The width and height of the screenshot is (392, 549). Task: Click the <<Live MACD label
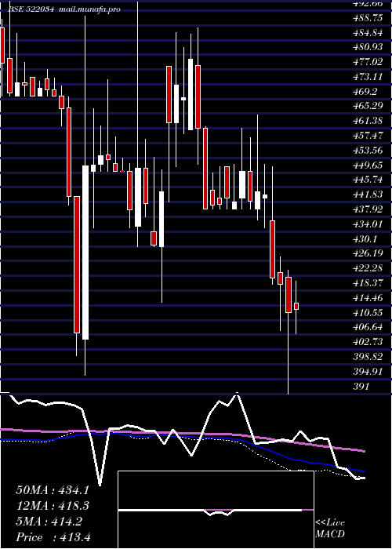[x=330, y=529]
